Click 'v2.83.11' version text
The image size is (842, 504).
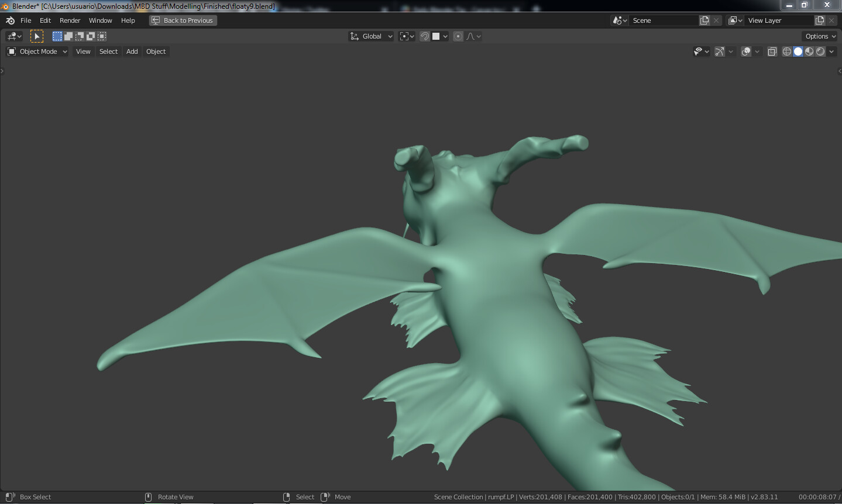tap(764, 497)
